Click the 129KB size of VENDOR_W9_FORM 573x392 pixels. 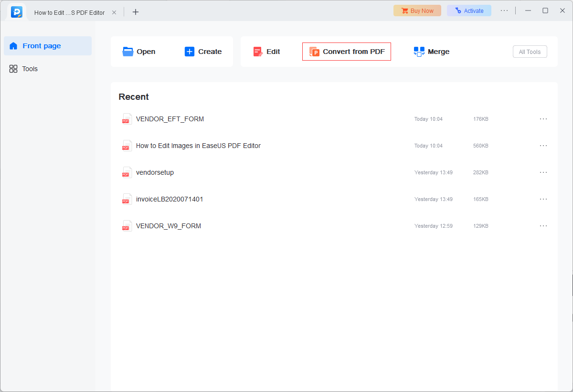[481, 226]
